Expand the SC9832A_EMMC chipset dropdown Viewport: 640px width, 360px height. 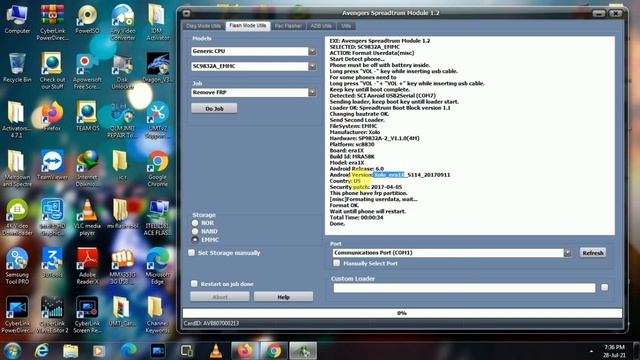(312, 66)
